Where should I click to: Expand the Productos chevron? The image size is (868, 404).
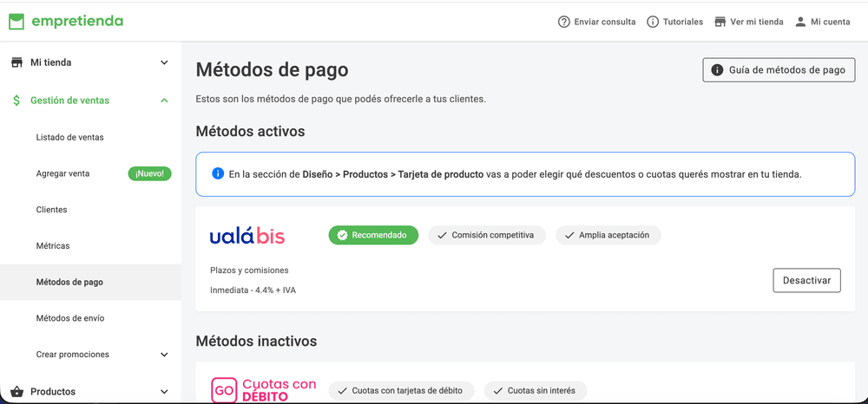[x=164, y=392]
